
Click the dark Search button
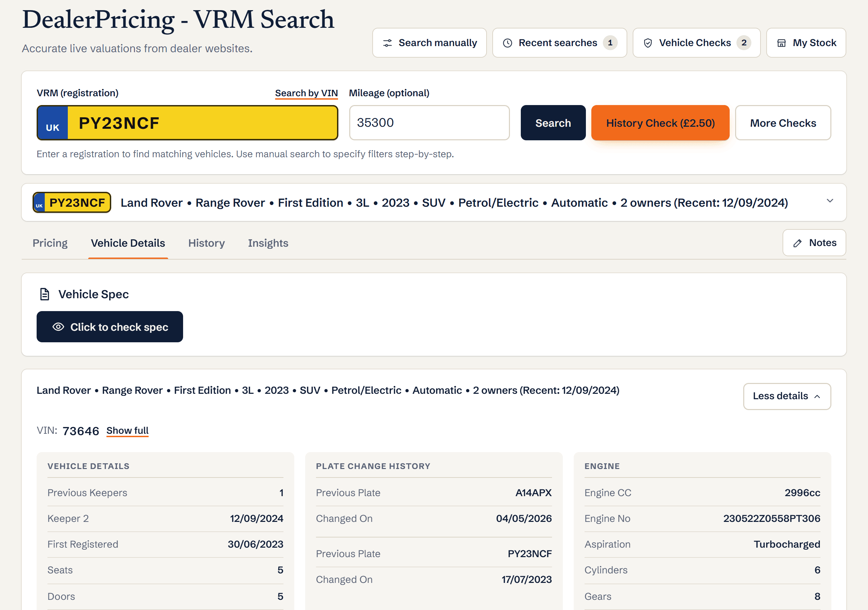click(x=553, y=123)
